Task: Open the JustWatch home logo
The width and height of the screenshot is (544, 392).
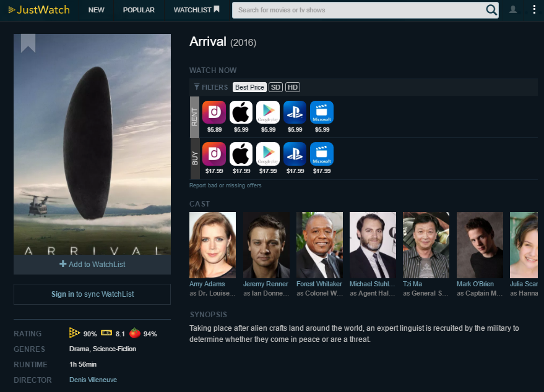Action: tap(39, 10)
